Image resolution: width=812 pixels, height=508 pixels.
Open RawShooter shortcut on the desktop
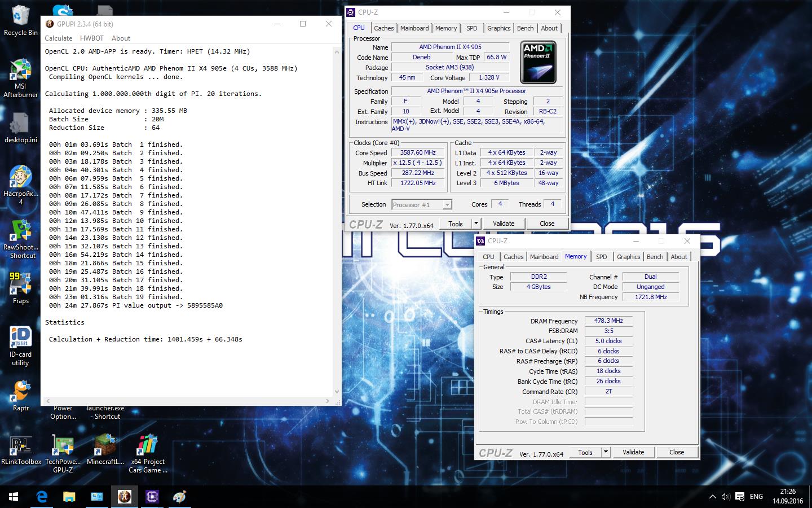pyautogui.click(x=20, y=239)
